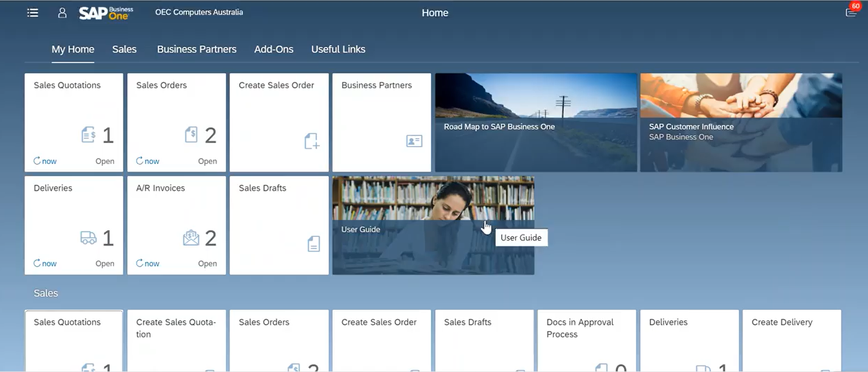The image size is (868, 372).
Task: Click the Open count 2 on My Home Sales Orders
Action: [211, 136]
